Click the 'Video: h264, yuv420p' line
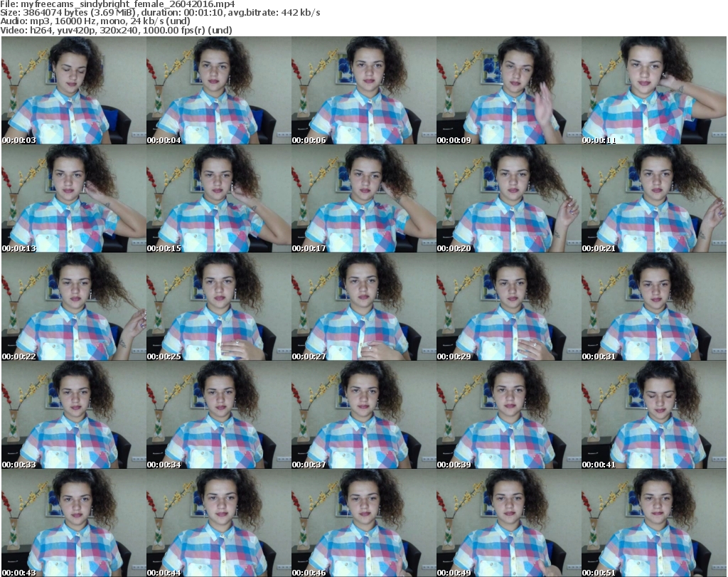The height and width of the screenshot is (577, 728). pyautogui.click(x=116, y=30)
